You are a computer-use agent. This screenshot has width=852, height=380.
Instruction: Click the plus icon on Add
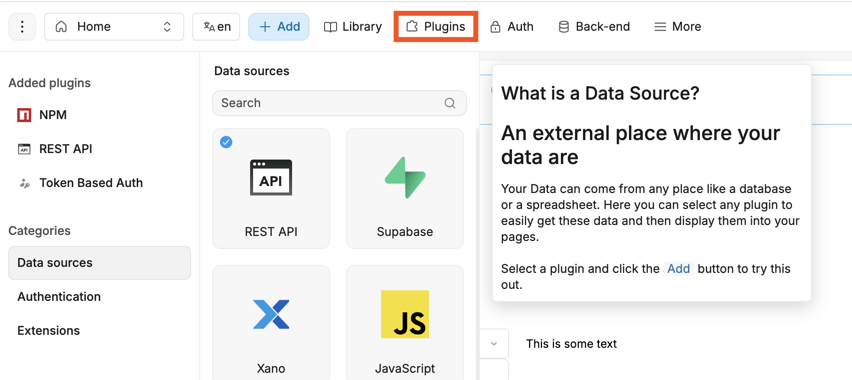(265, 27)
